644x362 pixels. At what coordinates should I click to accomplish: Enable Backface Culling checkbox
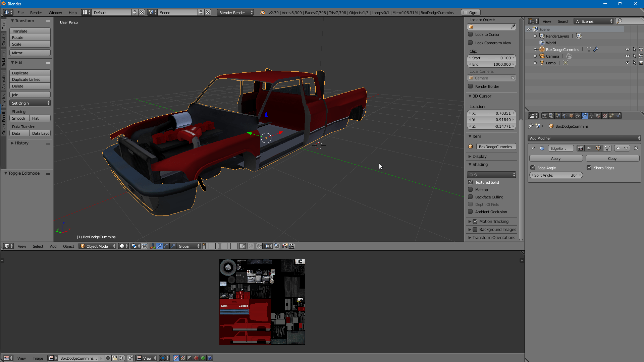point(470,197)
